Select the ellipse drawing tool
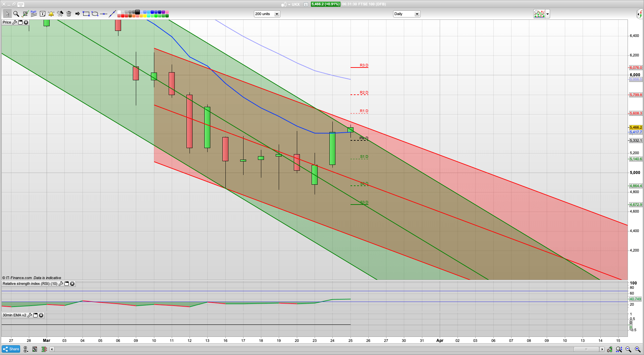 [x=95, y=14]
